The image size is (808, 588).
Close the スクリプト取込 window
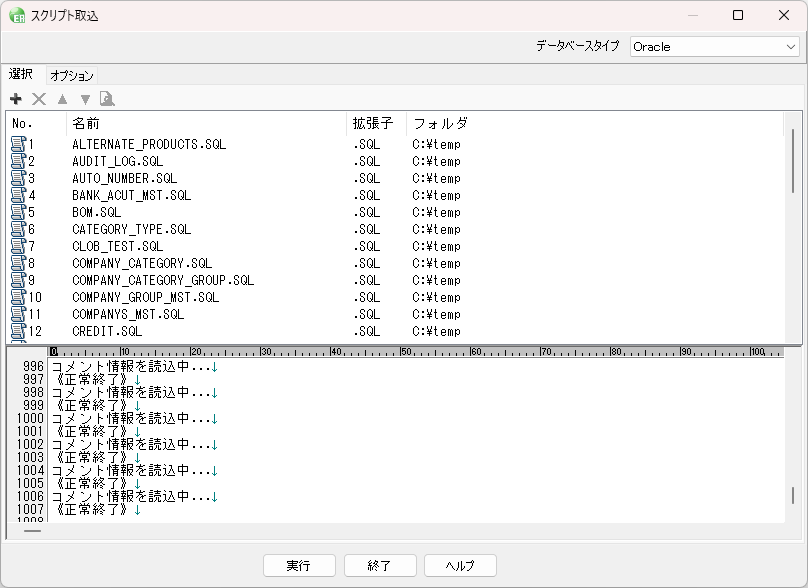tap(784, 15)
